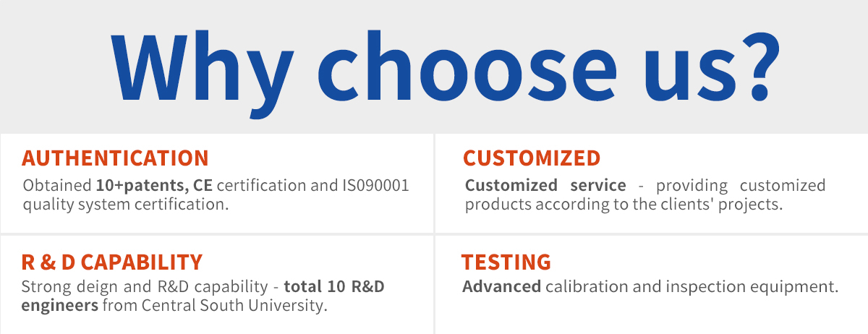This screenshot has height=334, width=868.
Task: Click the "Central South University" text
Action: pos(231,306)
